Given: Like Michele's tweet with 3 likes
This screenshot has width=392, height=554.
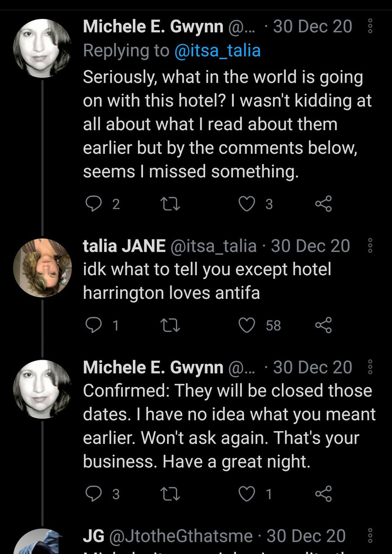Looking at the screenshot, I should tap(249, 204).
